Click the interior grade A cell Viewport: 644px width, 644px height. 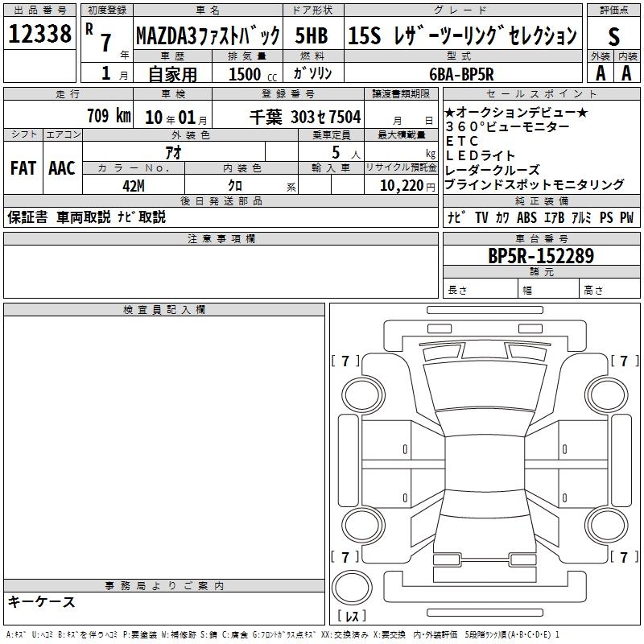[x=627, y=72]
